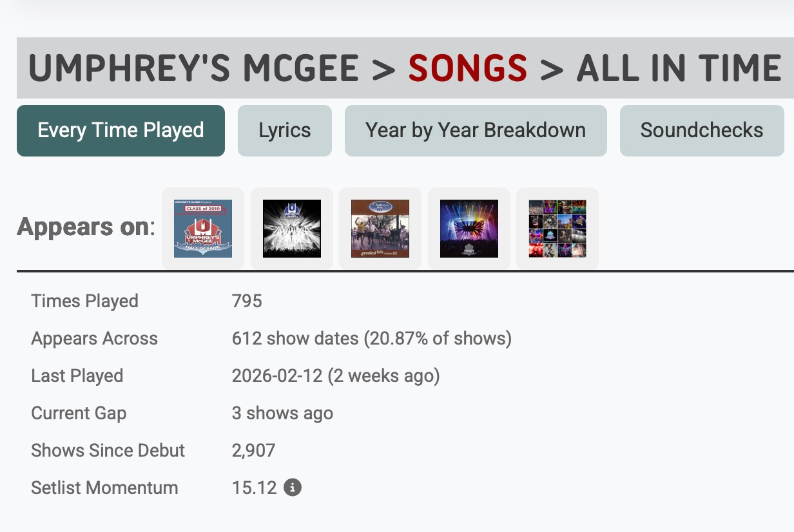Show the Soundchecks tab

(702, 131)
